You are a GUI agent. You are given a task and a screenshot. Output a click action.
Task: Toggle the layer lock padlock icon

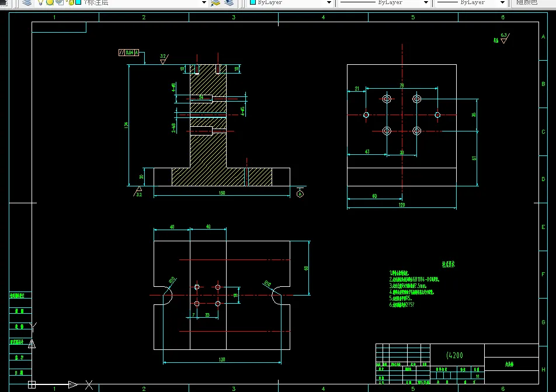[x=71, y=3]
